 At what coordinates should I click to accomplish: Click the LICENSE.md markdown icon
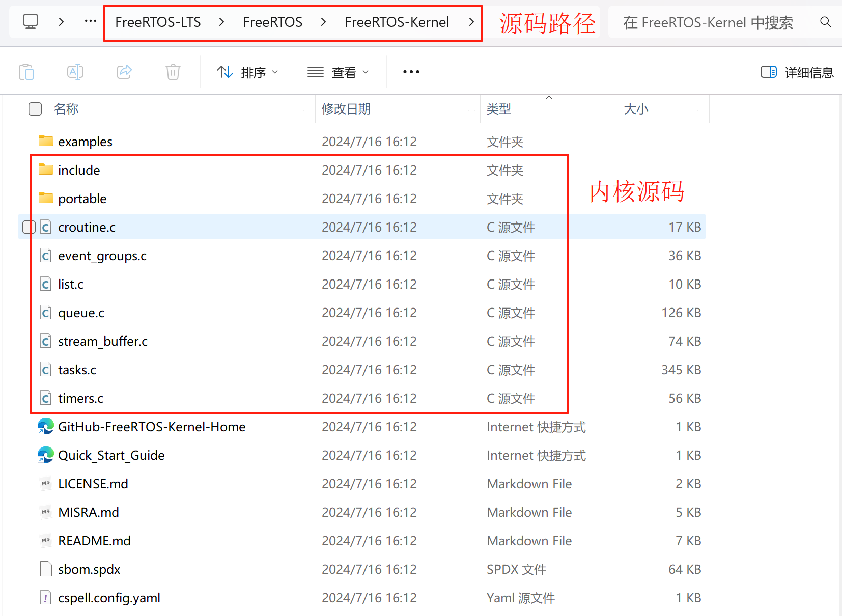[46, 483]
